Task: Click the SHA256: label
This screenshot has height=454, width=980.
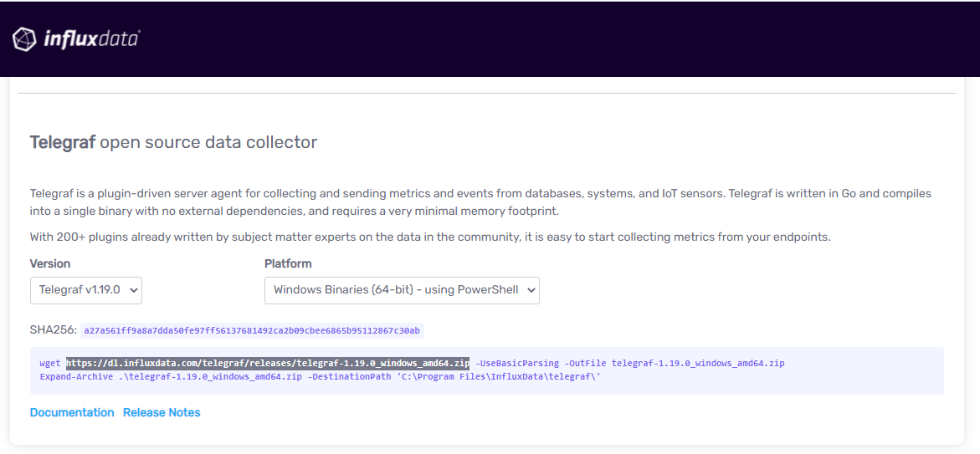Action: click(53, 330)
